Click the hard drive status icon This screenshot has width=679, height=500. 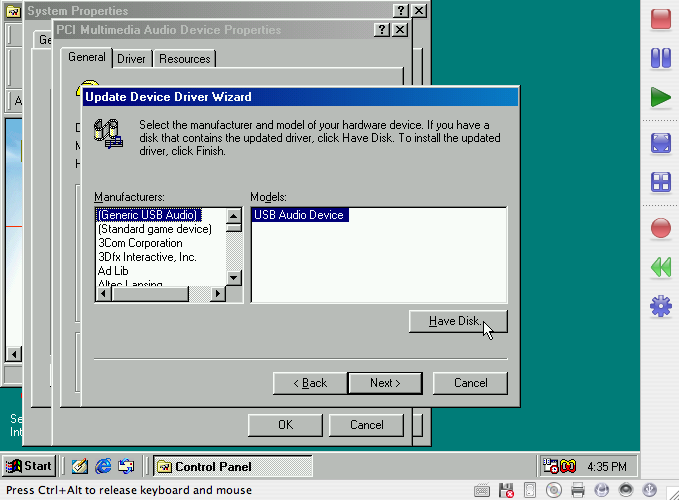point(530,490)
